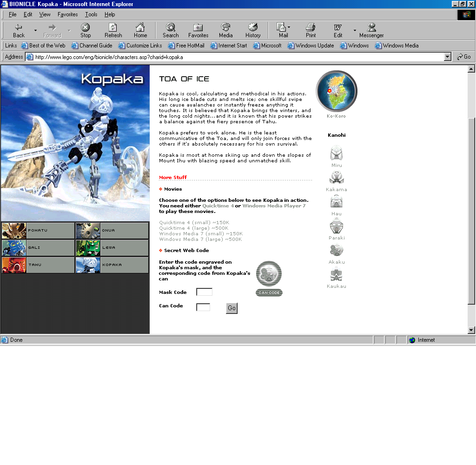Click the scrollbar up arrow
476x465 pixels.
tap(471, 69)
